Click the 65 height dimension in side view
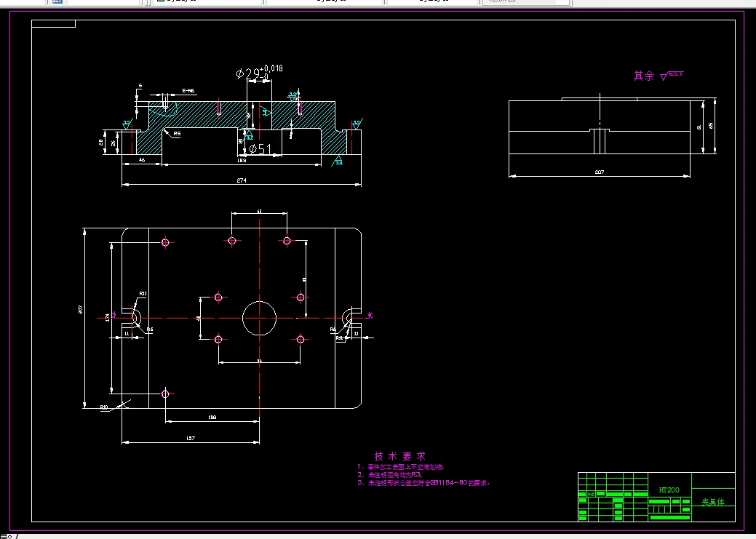 (710, 125)
